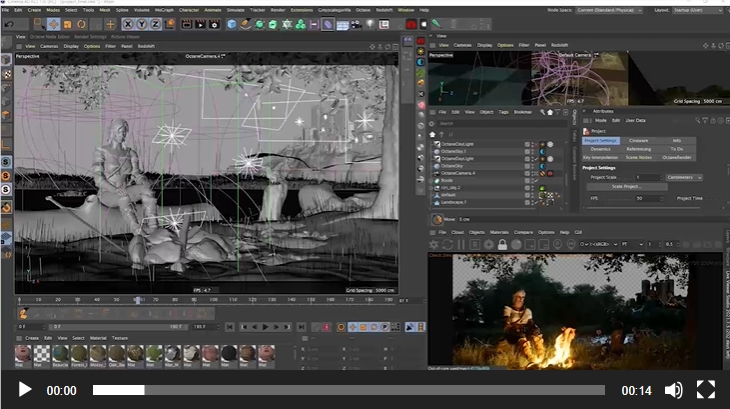Click the Live Viewer refresh render icon
The image size is (730, 409).
point(447,244)
